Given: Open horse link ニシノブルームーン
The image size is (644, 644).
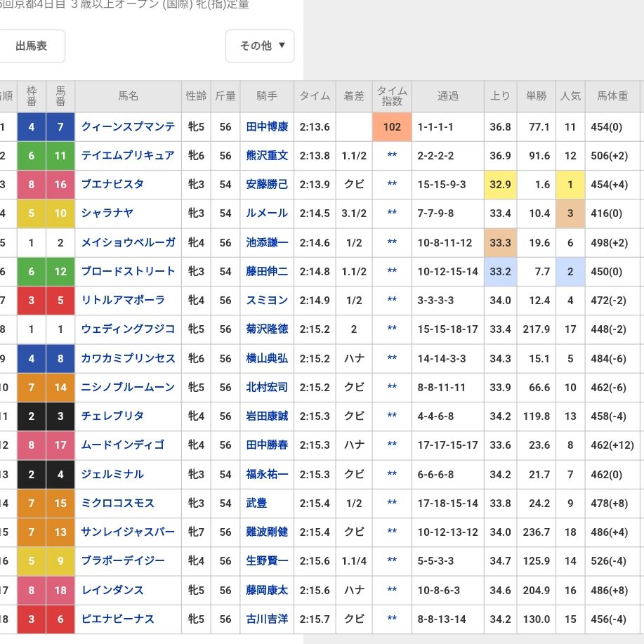Looking at the screenshot, I should coord(128,387).
